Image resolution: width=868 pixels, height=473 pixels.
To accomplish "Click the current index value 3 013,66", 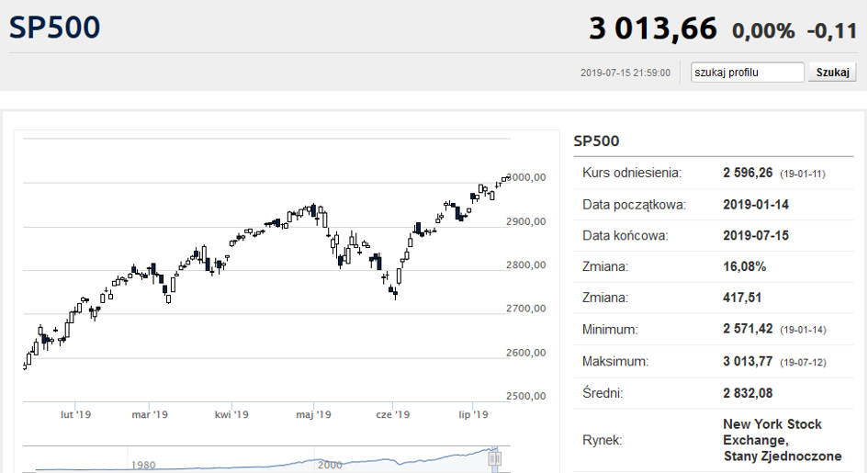I will coord(653,28).
